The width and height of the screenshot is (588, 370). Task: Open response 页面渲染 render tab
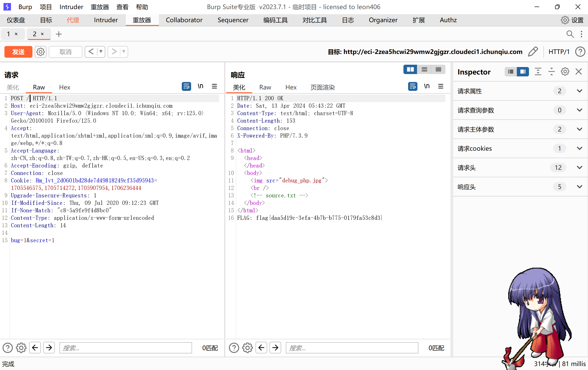[x=322, y=87]
